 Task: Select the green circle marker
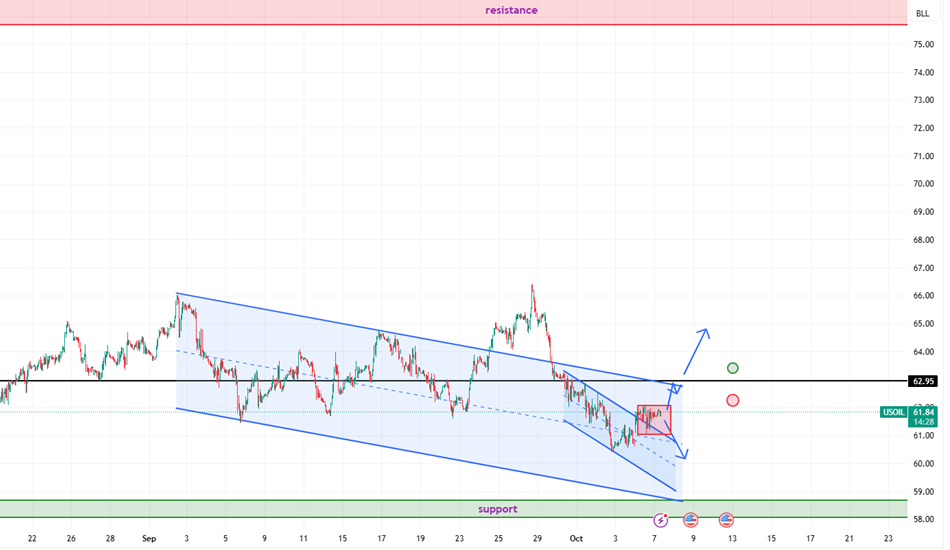pos(733,368)
